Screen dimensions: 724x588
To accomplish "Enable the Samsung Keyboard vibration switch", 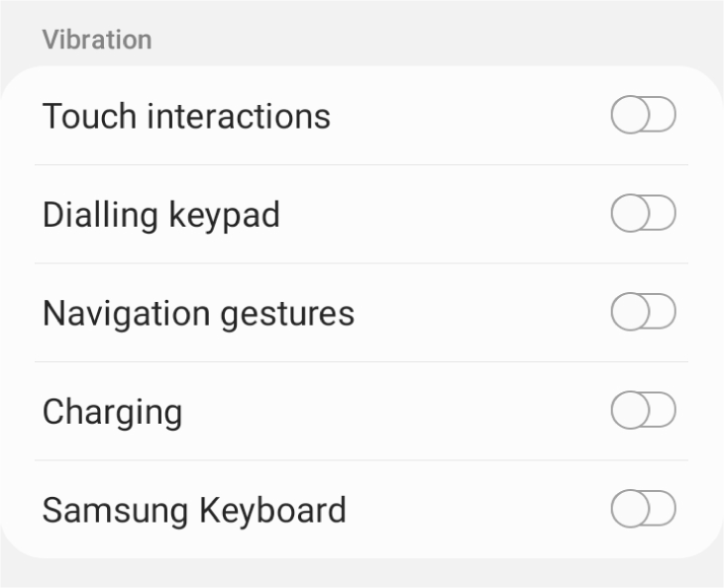I will click(x=643, y=510).
